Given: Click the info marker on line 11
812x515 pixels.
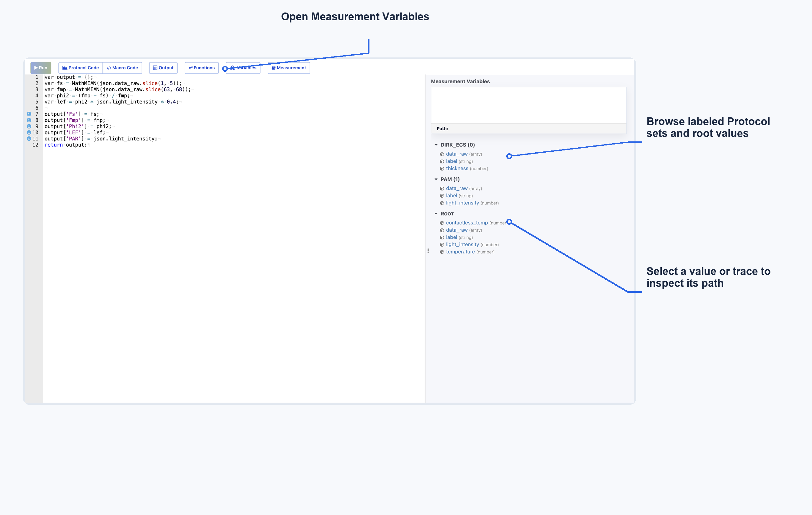Looking at the screenshot, I should point(29,139).
